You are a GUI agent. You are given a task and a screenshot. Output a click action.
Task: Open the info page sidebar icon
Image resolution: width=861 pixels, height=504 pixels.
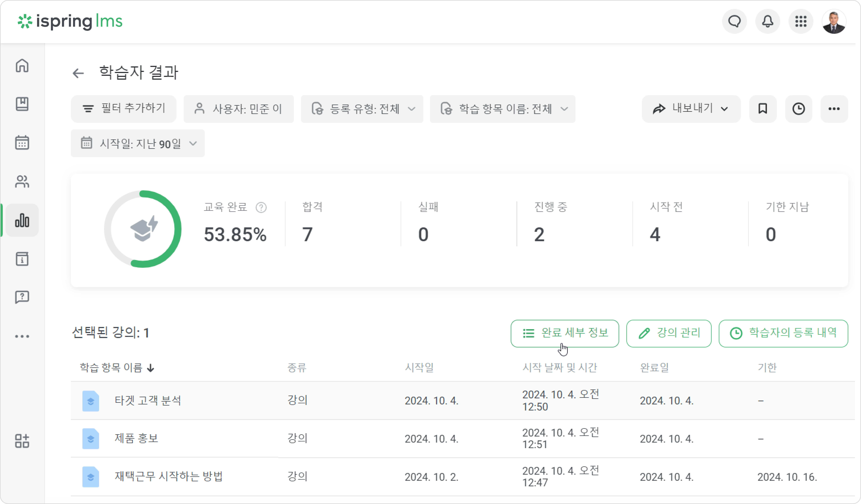point(22,259)
